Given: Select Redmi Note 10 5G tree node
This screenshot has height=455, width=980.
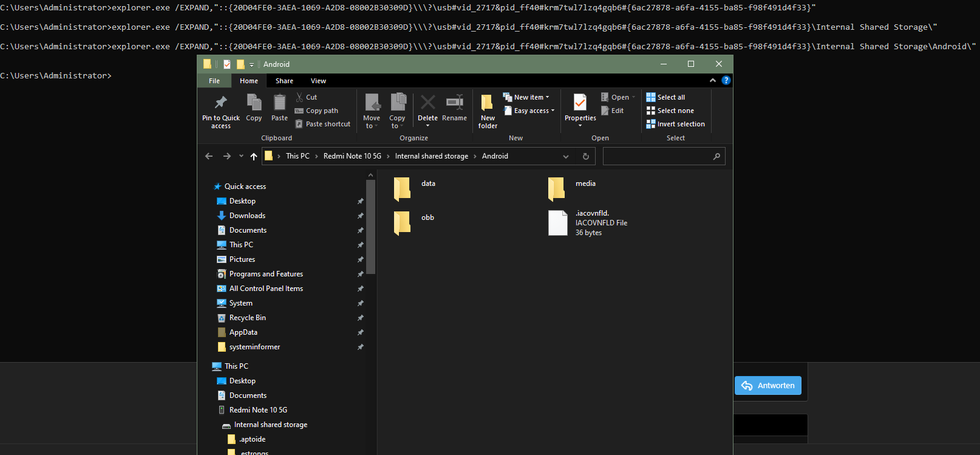Looking at the screenshot, I should (258, 410).
